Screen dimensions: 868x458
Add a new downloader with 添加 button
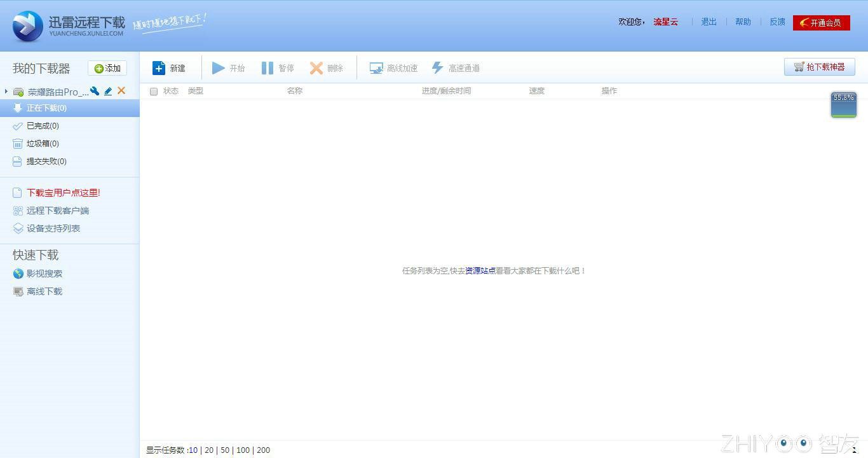[x=107, y=68]
